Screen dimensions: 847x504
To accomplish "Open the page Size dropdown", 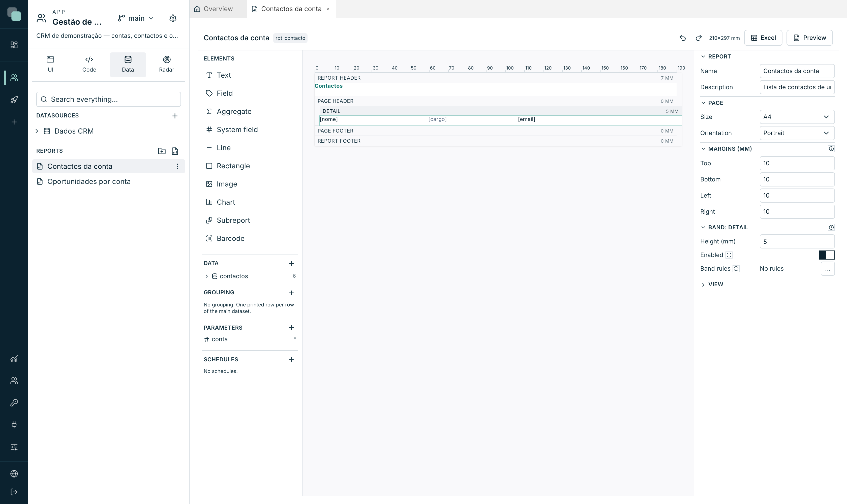I will [797, 117].
